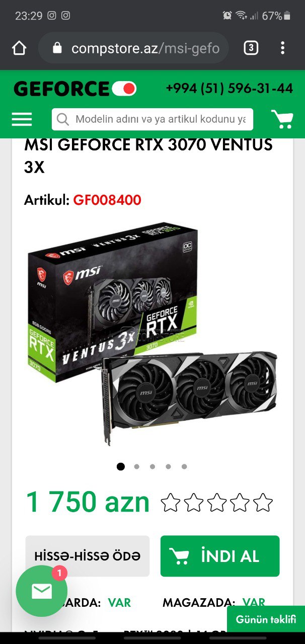Screen dimensions: 305x644
Task: Click the HİSSƏ-HİSSƏ ÖDƏ button
Action: (x=88, y=556)
